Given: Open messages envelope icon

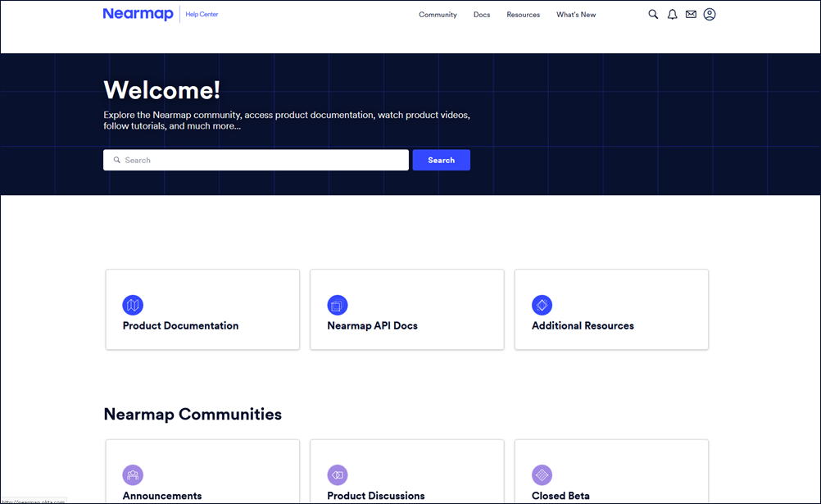Looking at the screenshot, I should [692, 14].
